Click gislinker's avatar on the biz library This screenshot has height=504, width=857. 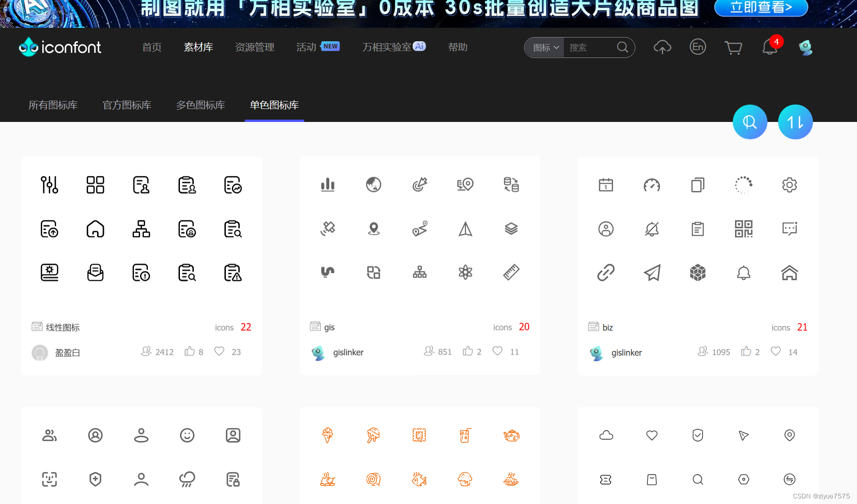pos(595,352)
